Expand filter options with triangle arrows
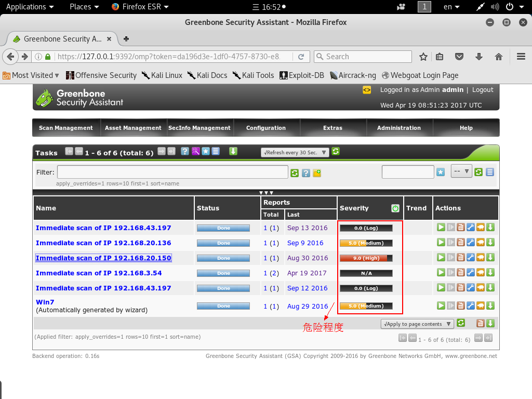This screenshot has width=532, height=399. [266, 193]
